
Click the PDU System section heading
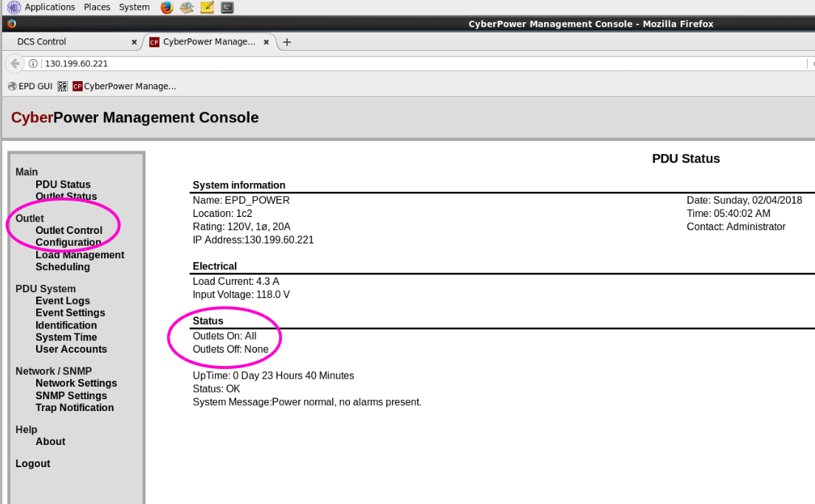click(46, 289)
